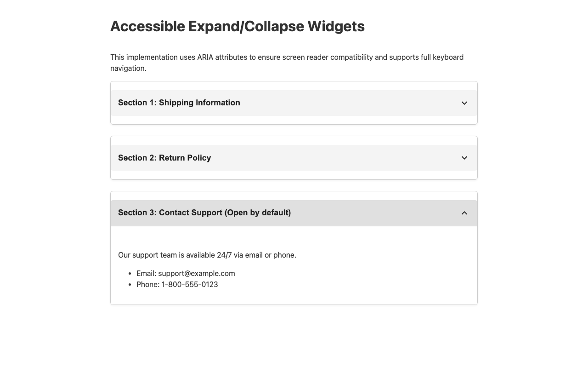
Task: Select the phone number 1-800-555-0123
Action: 190,284
